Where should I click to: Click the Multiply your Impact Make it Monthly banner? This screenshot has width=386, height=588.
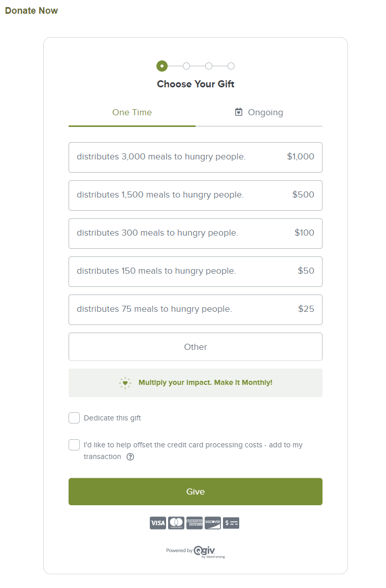coord(196,382)
